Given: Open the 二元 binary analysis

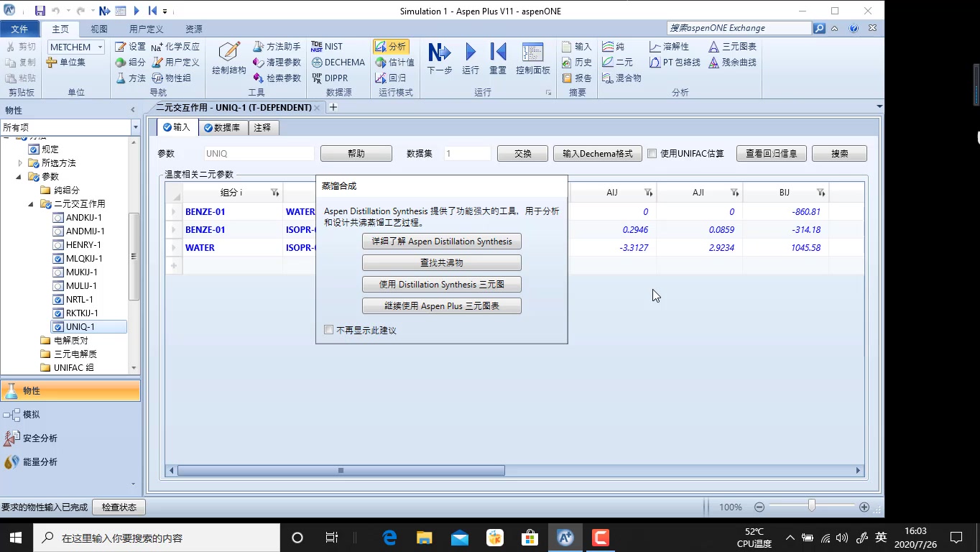Looking at the screenshot, I should pyautogui.click(x=618, y=63).
